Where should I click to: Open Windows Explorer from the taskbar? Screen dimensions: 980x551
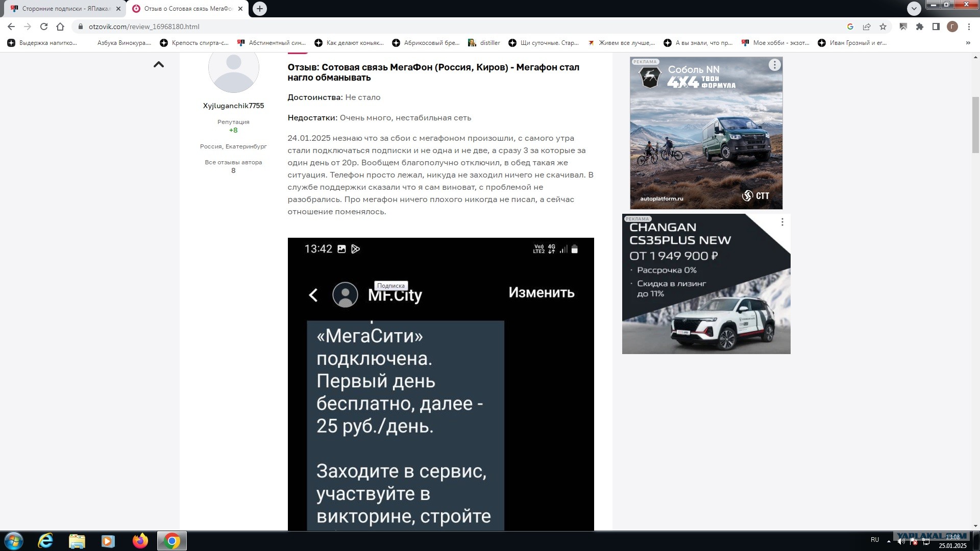[x=77, y=541]
